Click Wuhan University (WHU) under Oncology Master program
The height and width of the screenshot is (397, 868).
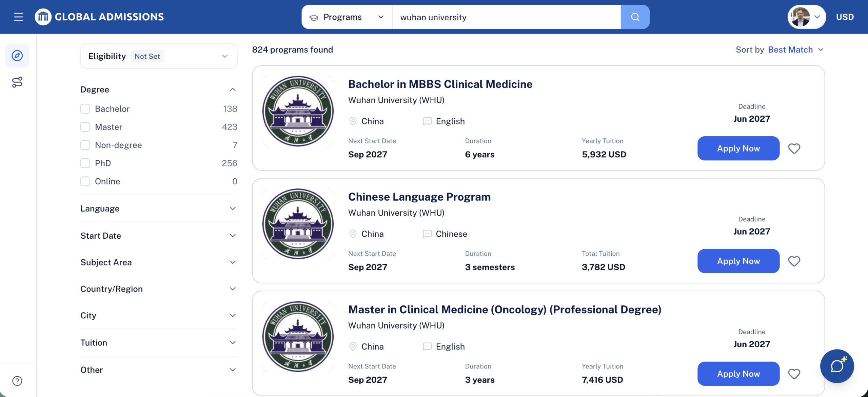click(x=396, y=325)
